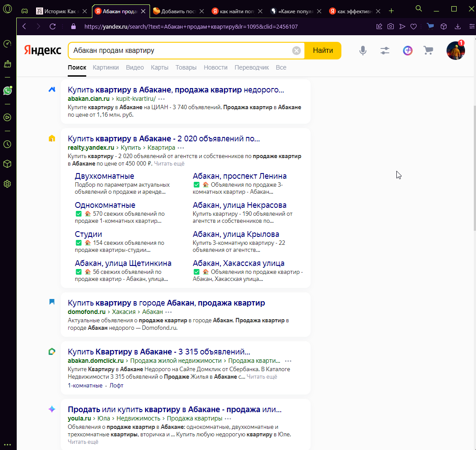Expand options dots next to youla.ru result
Screen dimensions: 476x450
(x=228, y=418)
